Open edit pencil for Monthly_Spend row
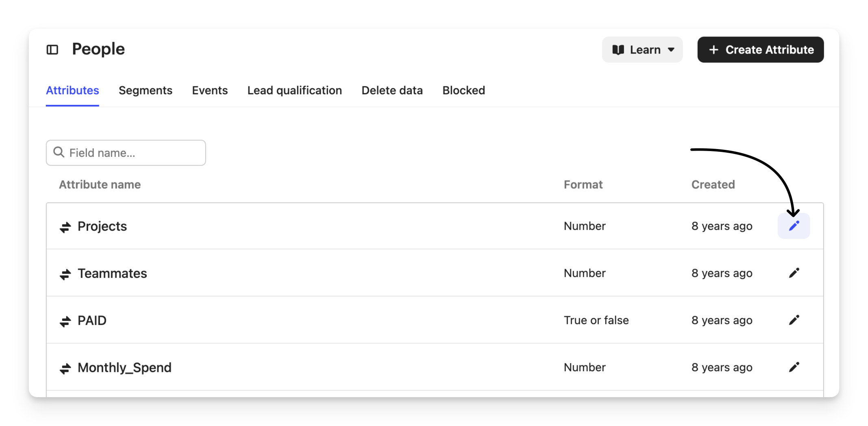This screenshot has width=868, height=426. 794,367
